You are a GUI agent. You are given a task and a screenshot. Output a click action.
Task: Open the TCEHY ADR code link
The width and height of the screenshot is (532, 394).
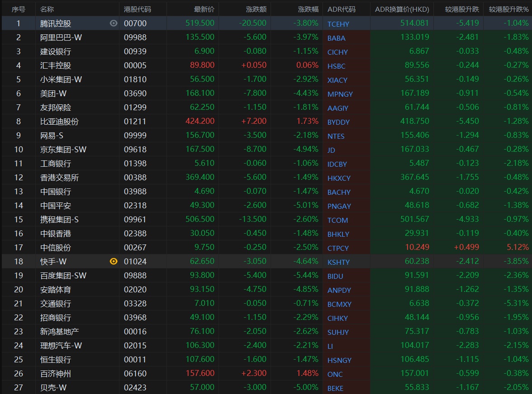338,24
